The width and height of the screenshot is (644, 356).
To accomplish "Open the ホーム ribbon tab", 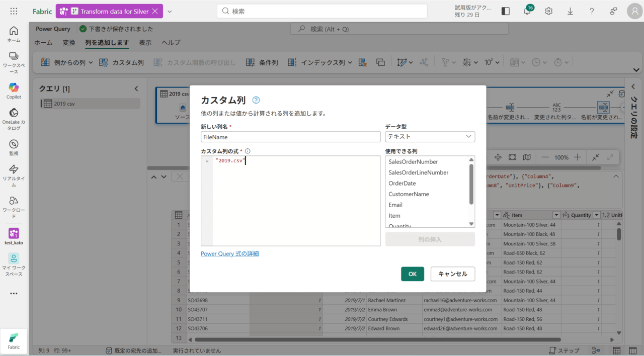I will coord(43,43).
